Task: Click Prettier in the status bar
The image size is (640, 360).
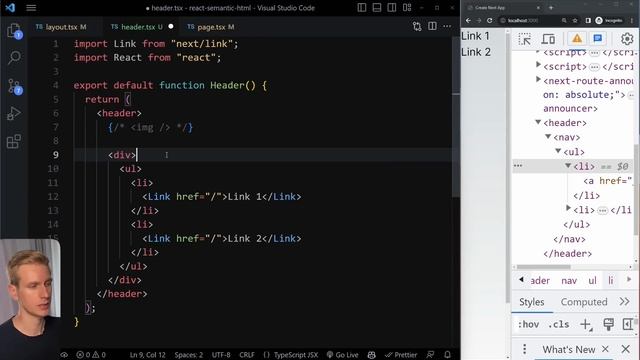Action: tap(401, 355)
